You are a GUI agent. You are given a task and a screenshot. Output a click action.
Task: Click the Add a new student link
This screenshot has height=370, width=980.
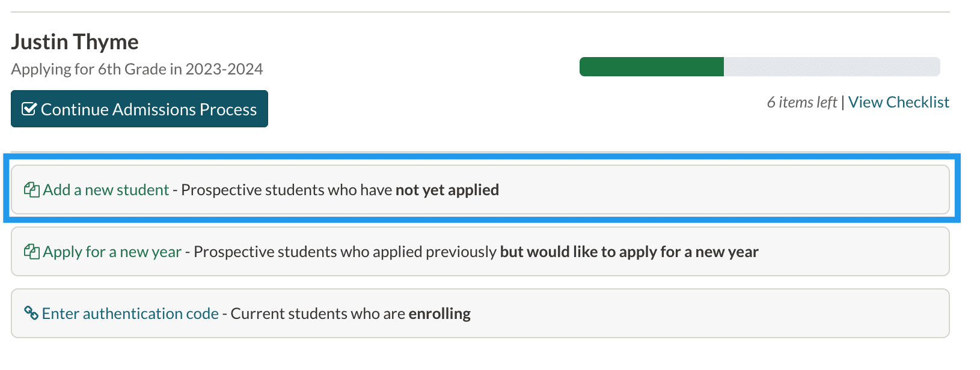[106, 190]
